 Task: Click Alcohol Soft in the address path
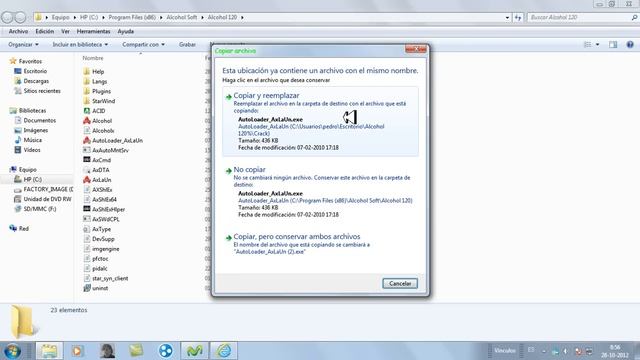[182, 18]
